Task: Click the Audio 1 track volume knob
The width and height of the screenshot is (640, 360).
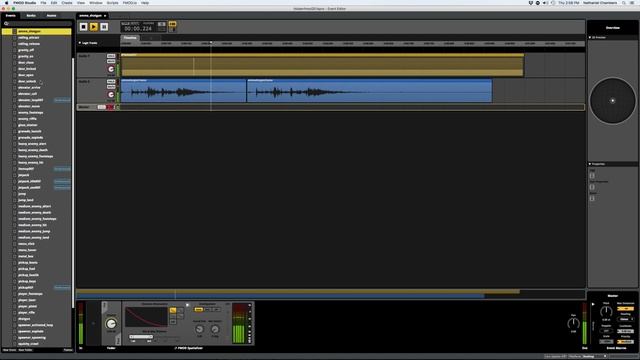Action: click(x=111, y=69)
